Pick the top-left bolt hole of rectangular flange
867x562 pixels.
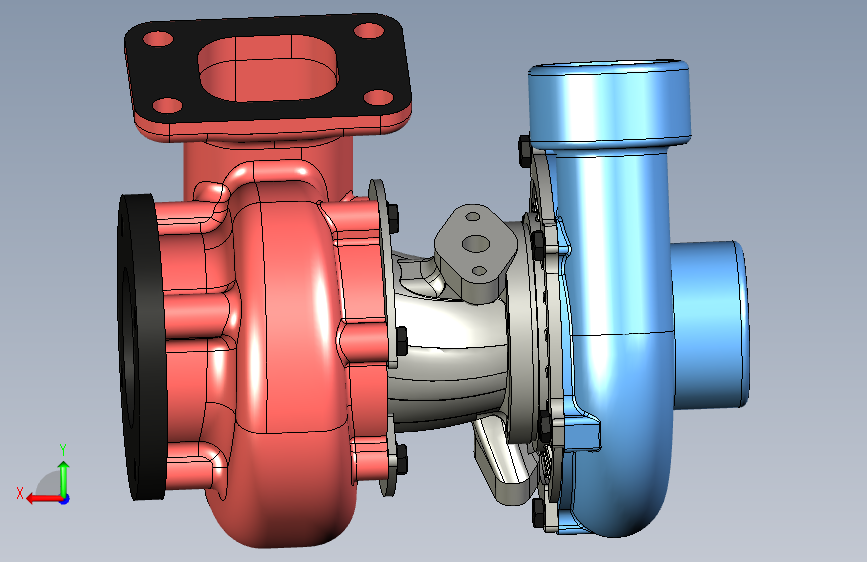[x=158, y=39]
